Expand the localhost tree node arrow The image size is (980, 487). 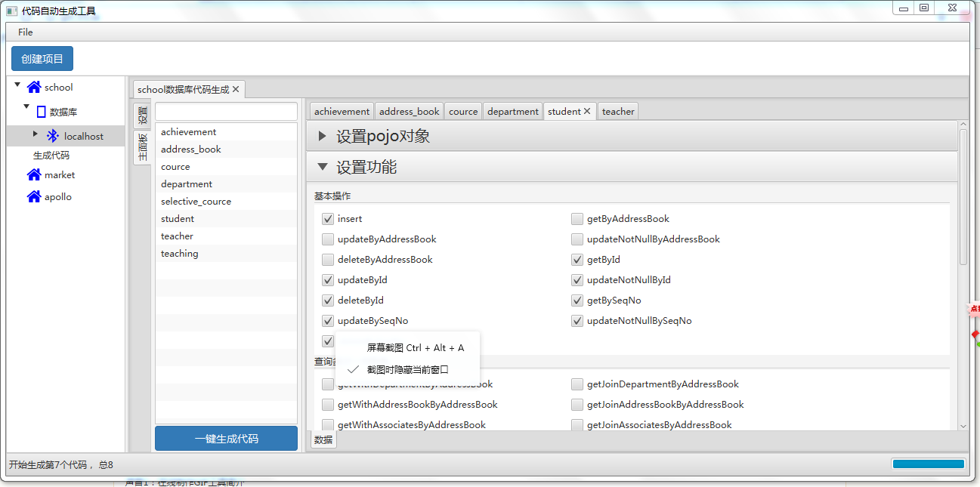point(36,134)
